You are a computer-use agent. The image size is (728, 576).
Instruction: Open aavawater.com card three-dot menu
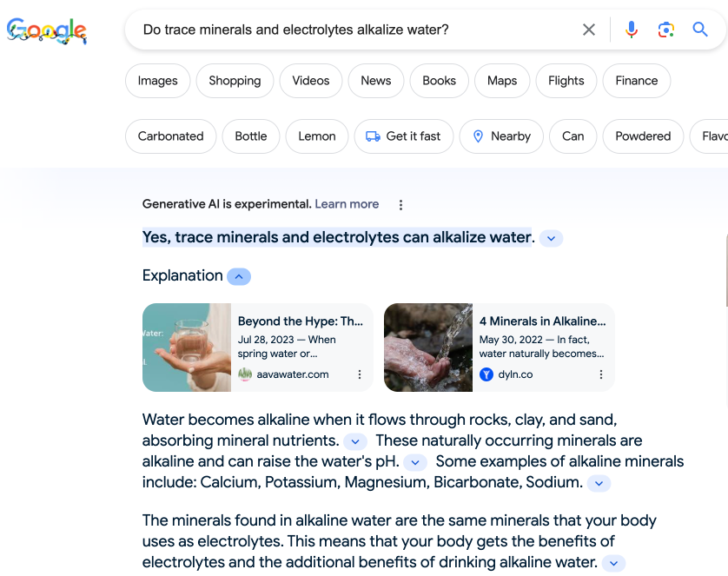[x=360, y=374]
